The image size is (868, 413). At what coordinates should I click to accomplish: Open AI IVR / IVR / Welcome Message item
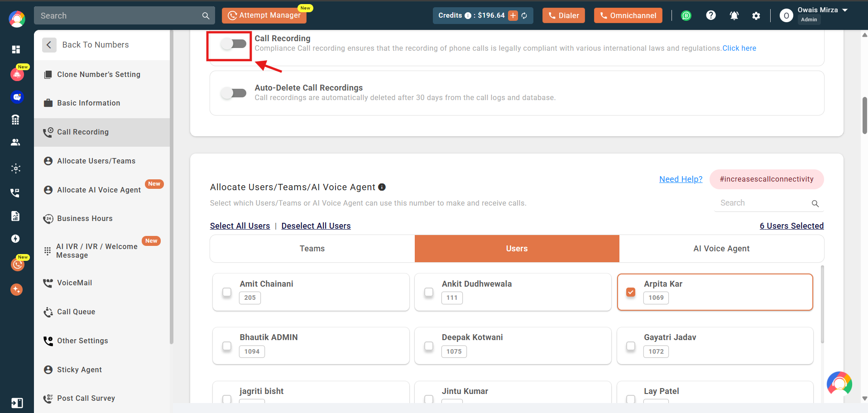[x=102, y=250]
